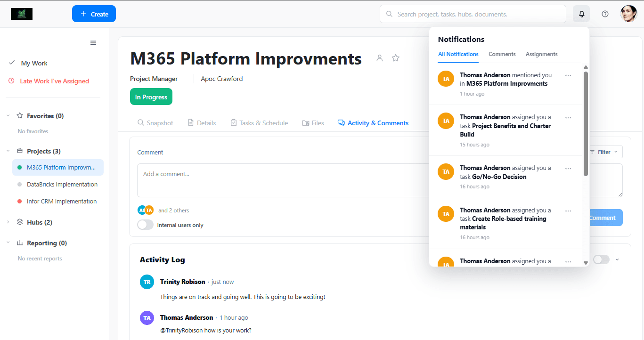Click notifications scrollbar up arrow
This screenshot has width=644, height=340.
point(586,67)
